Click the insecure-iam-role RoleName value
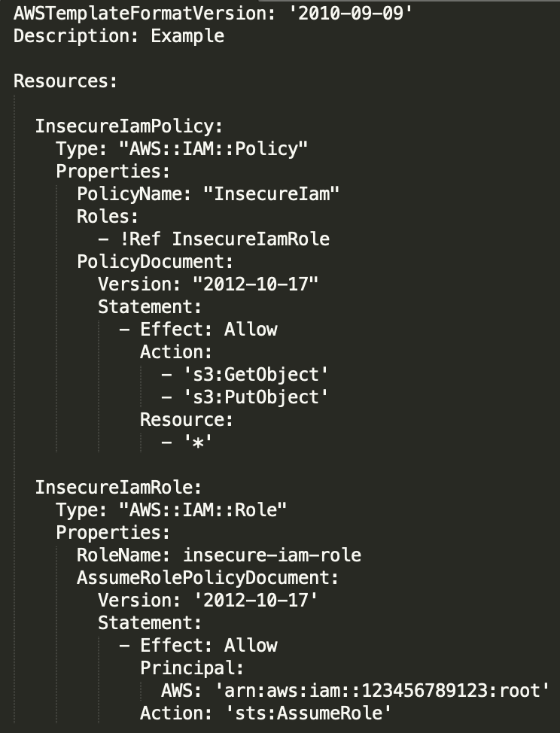The width and height of the screenshot is (560, 733). pyautogui.click(x=272, y=555)
